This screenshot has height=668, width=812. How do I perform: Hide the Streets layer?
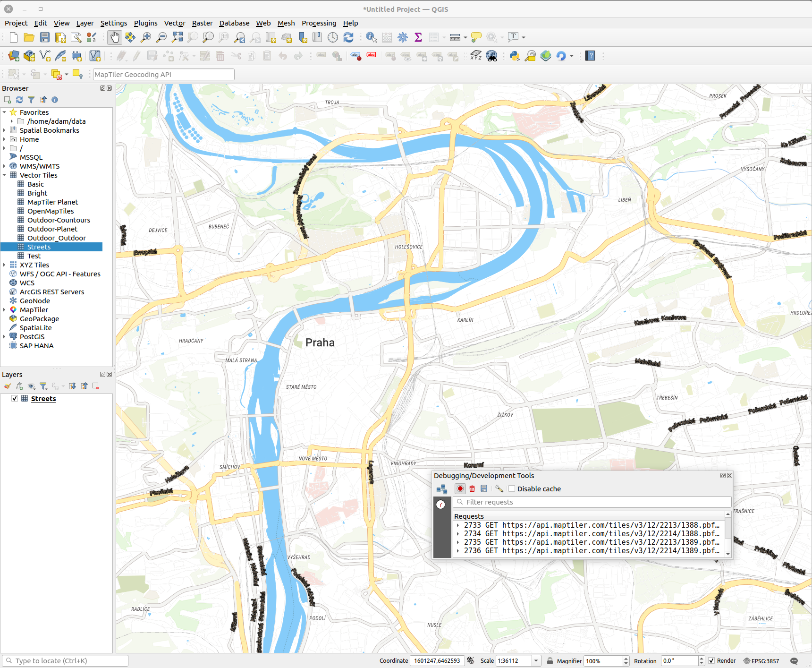click(14, 398)
